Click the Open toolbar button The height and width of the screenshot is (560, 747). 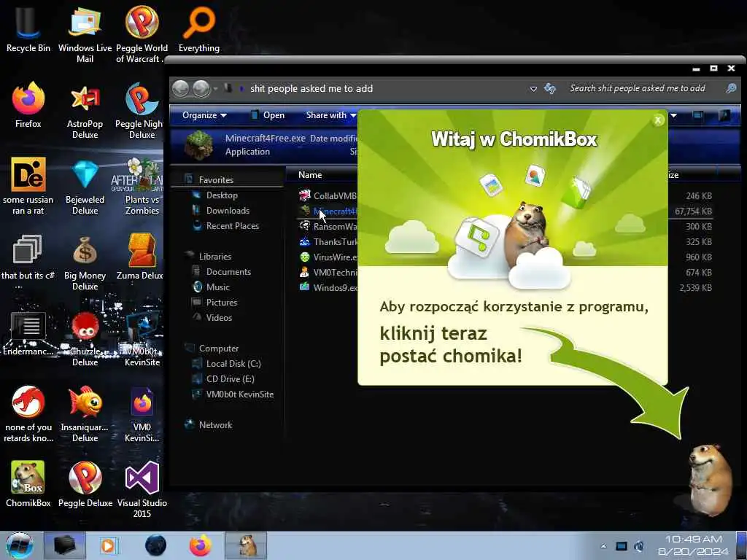(268, 115)
